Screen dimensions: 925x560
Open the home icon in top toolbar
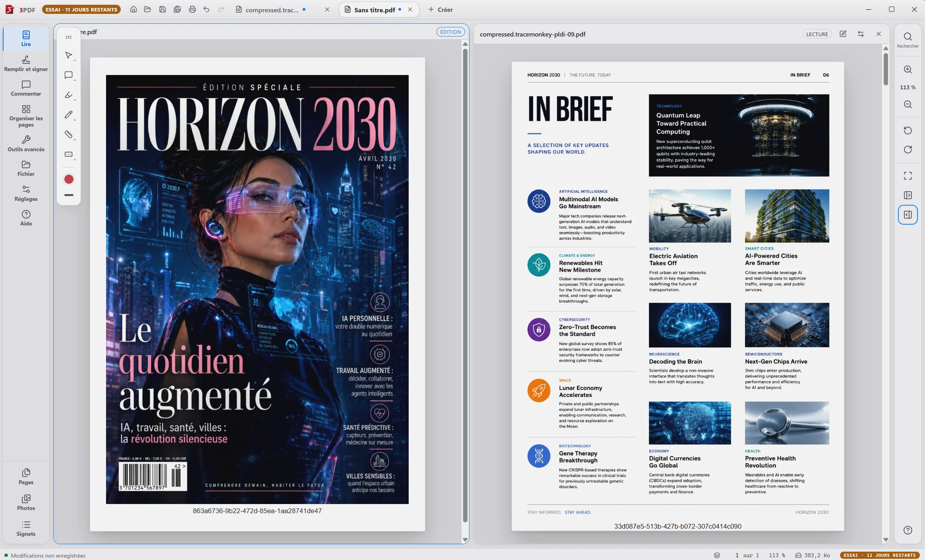[133, 10]
